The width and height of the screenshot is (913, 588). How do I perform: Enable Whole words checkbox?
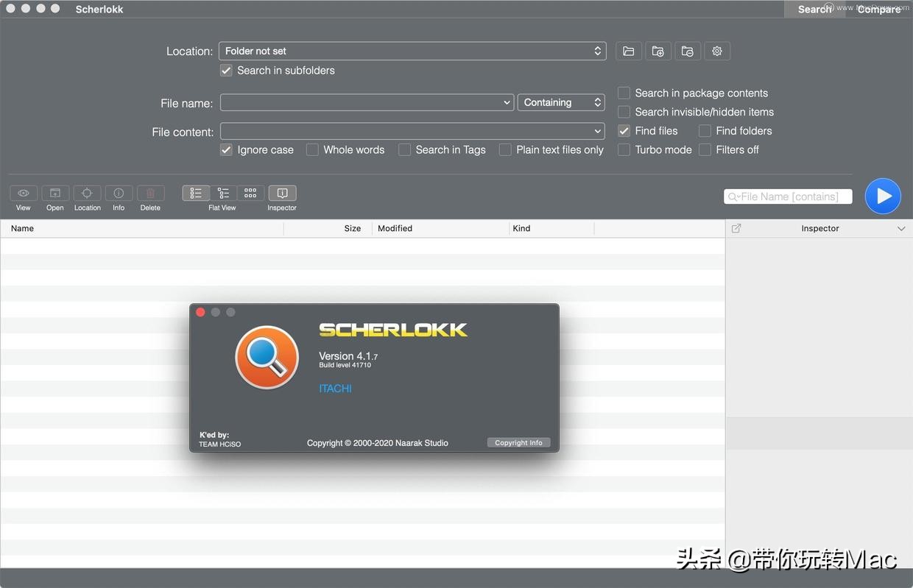pyautogui.click(x=312, y=149)
